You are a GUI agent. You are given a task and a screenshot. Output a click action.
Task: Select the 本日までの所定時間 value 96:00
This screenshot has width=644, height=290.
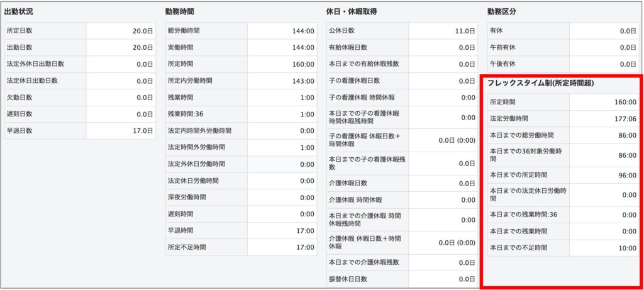(x=626, y=176)
